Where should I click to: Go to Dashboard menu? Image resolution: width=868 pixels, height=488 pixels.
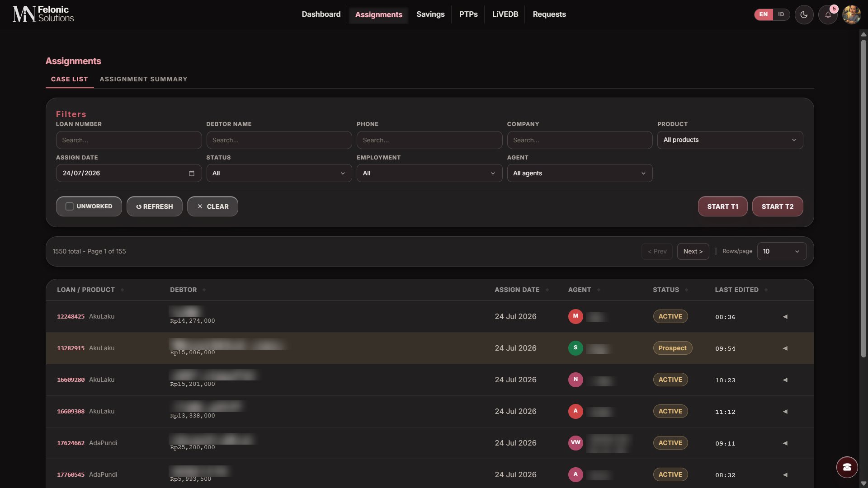(321, 14)
